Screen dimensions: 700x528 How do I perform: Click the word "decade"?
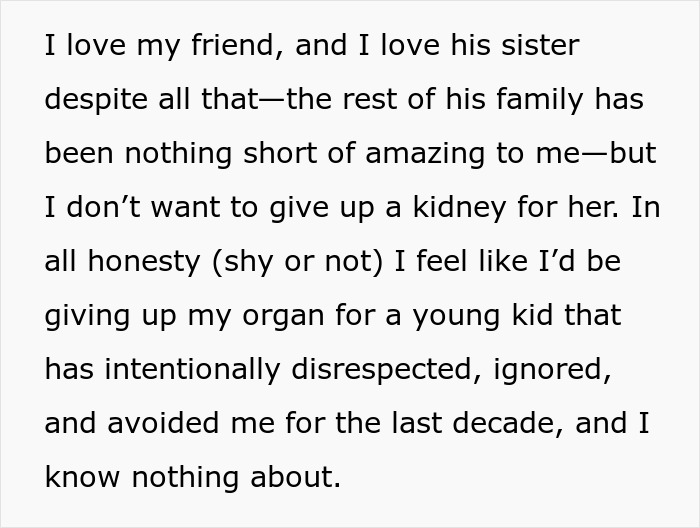click(x=507, y=423)
